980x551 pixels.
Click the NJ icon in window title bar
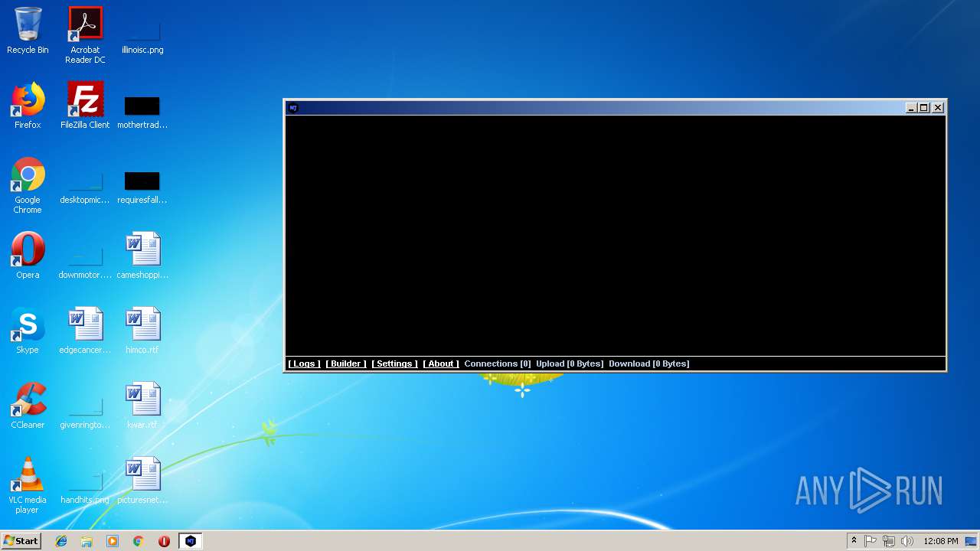(293, 108)
